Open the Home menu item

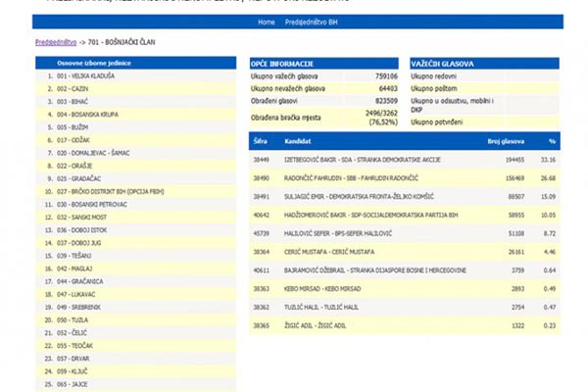point(267,23)
